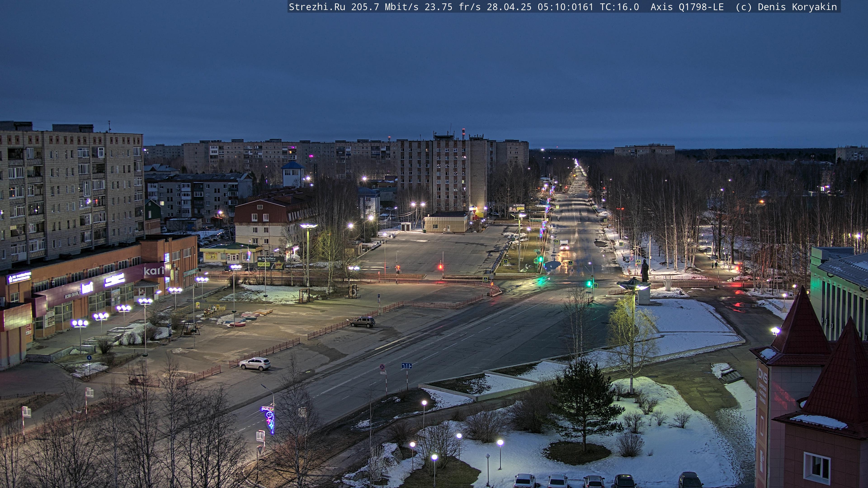Click the (c) Denis Koryakin credit
This screenshot has width=868, height=488.
786,7
